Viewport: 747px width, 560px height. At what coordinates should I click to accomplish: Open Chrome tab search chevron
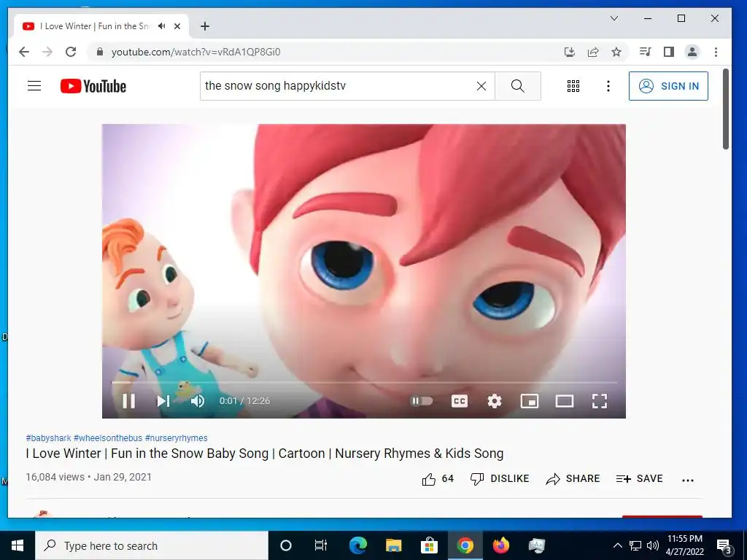tap(614, 18)
